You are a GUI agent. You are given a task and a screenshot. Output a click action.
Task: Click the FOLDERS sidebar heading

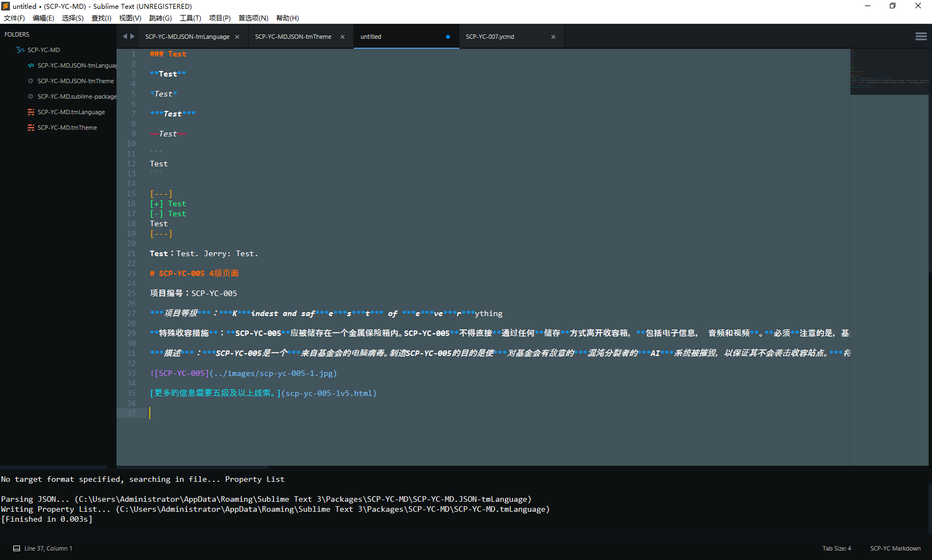17,34
